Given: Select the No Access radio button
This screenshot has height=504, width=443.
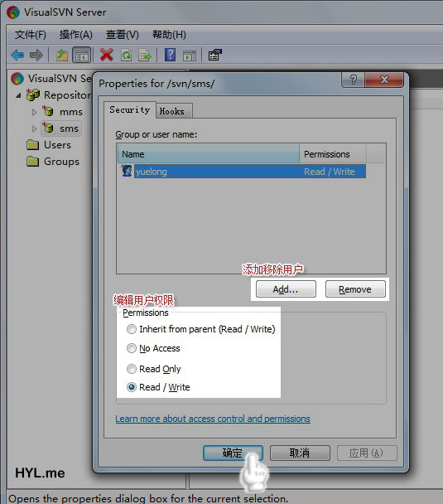Looking at the screenshot, I should (x=132, y=348).
